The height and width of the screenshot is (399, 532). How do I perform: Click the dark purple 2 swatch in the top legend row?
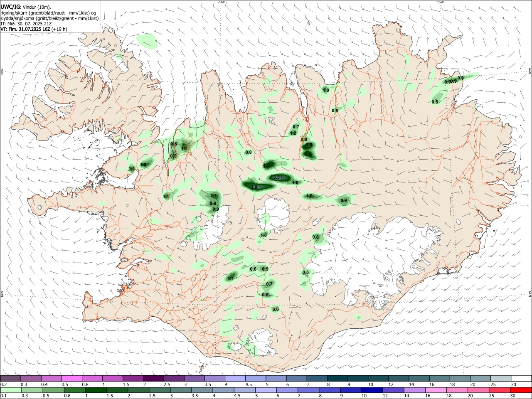pyautogui.click(x=153, y=379)
